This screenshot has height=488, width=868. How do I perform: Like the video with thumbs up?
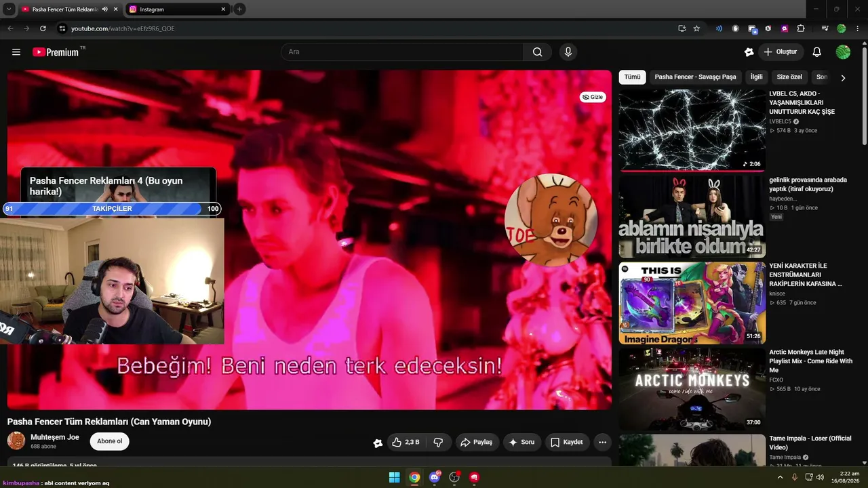coord(406,442)
